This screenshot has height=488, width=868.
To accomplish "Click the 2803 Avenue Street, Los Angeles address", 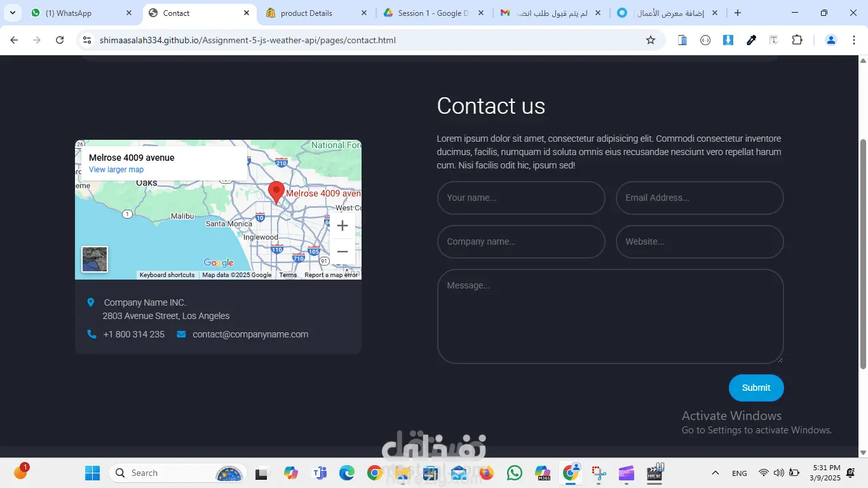I will click(166, 316).
